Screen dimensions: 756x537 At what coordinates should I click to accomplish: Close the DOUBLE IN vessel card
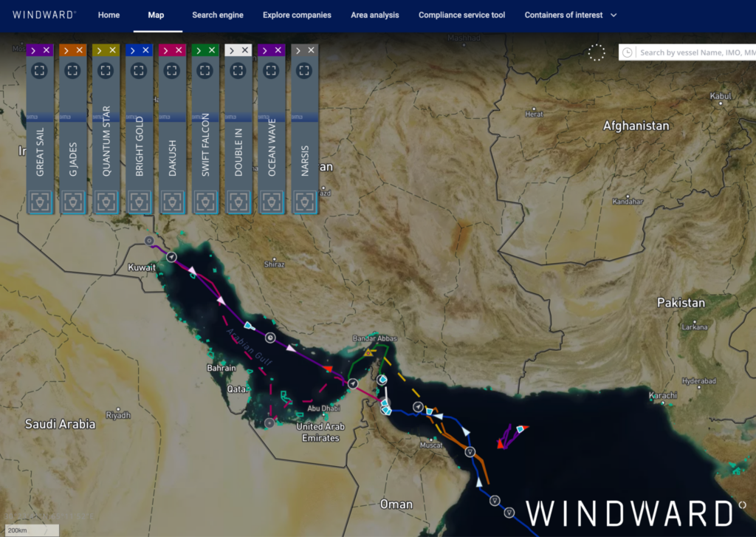coord(245,50)
